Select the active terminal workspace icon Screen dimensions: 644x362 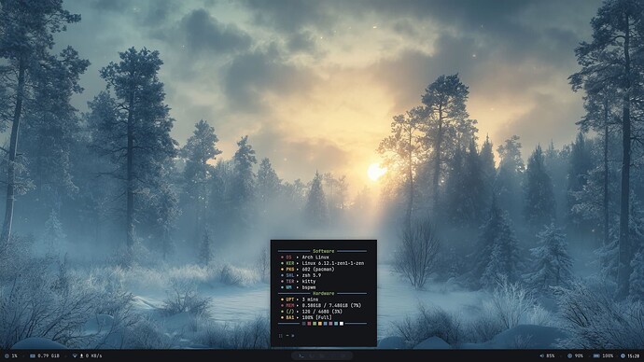click(301, 355)
